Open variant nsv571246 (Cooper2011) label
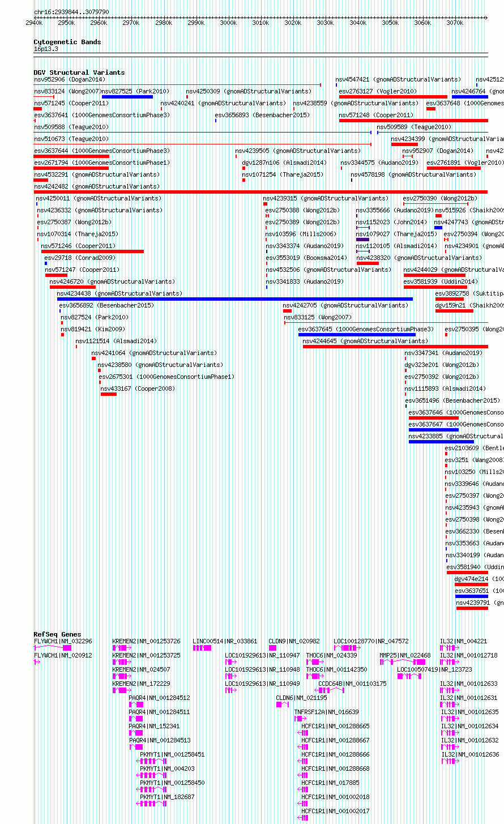The height and width of the screenshot is (824, 504). click(x=78, y=246)
